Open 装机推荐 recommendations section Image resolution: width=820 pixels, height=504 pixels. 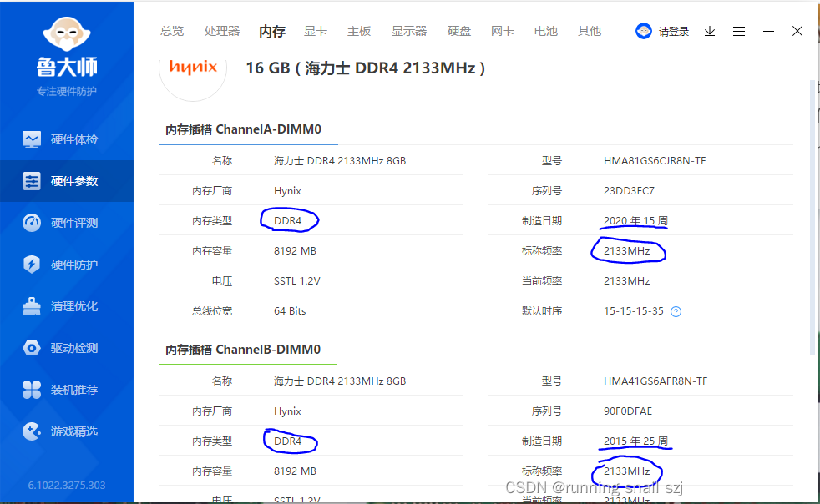click(67, 390)
